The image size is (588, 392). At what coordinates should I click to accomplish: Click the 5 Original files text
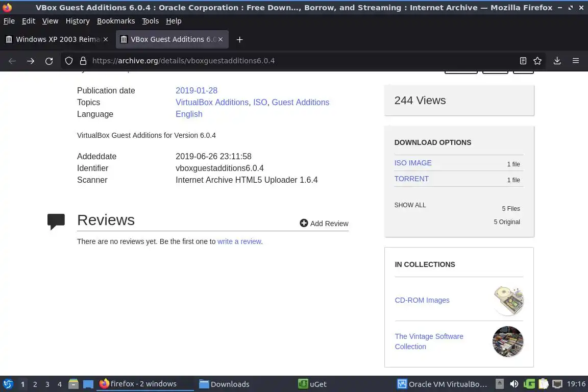pos(507,222)
